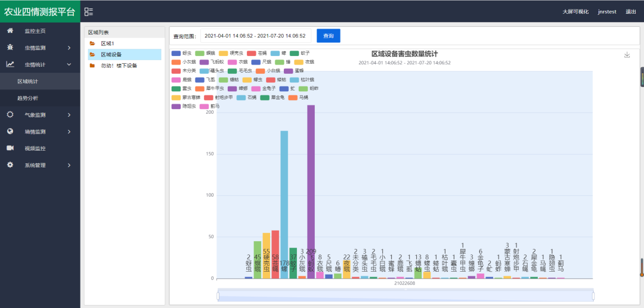Click the x-axis label 21022608

[404, 284]
